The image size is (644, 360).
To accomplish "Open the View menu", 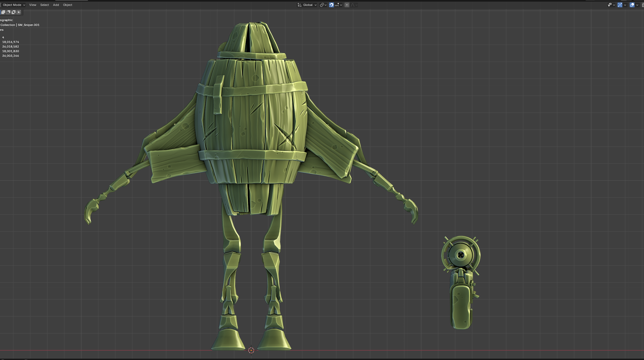I will [32, 5].
